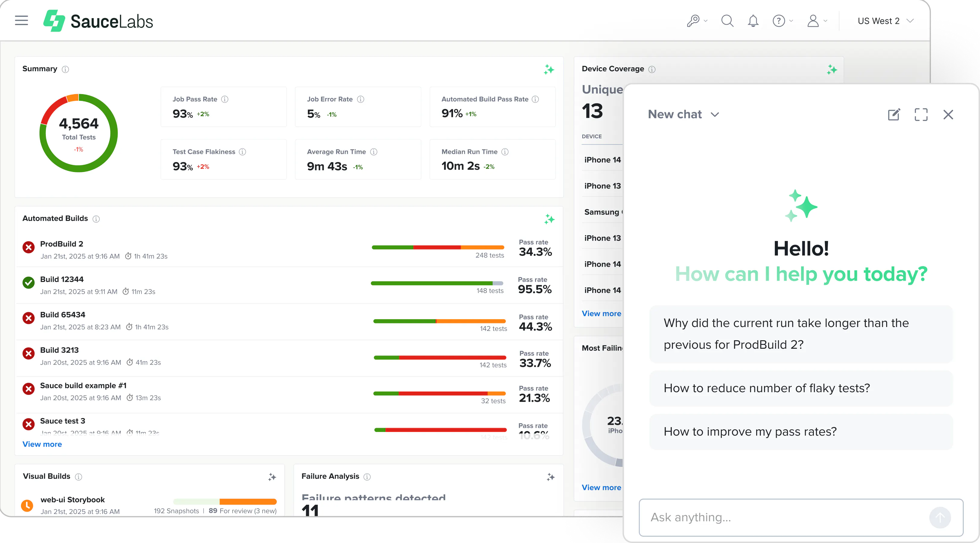Click the Test Case Flakiness info icon
980x543 pixels.
[242, 152]
